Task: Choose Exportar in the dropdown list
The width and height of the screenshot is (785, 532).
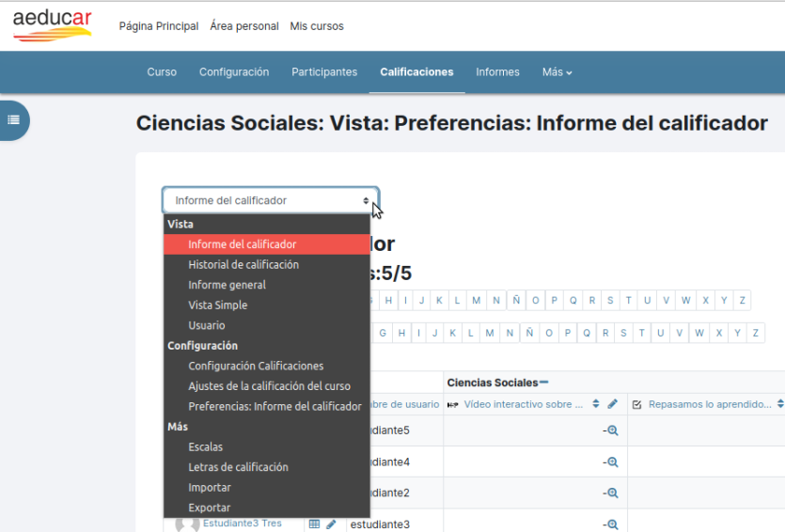Action: tap(210, 508)
